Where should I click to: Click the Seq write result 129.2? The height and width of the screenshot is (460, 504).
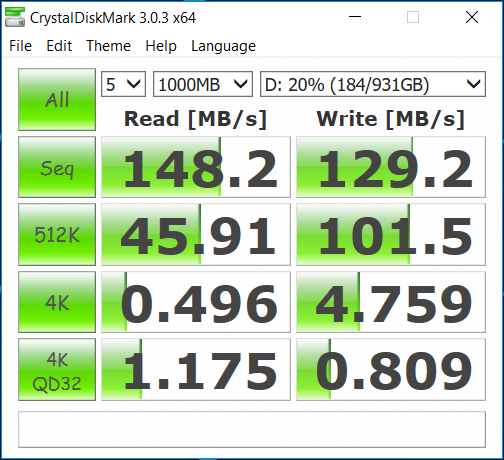tap(391, 167)
